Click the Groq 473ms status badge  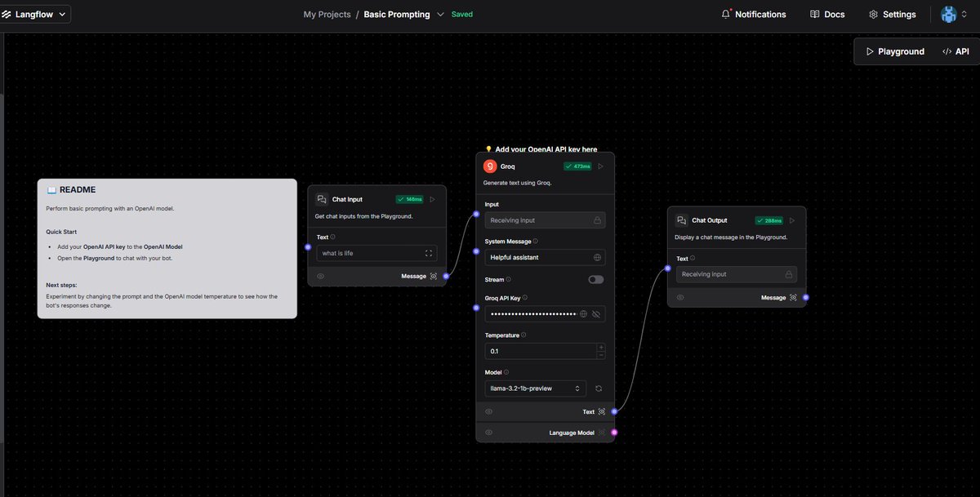point(577,166)
